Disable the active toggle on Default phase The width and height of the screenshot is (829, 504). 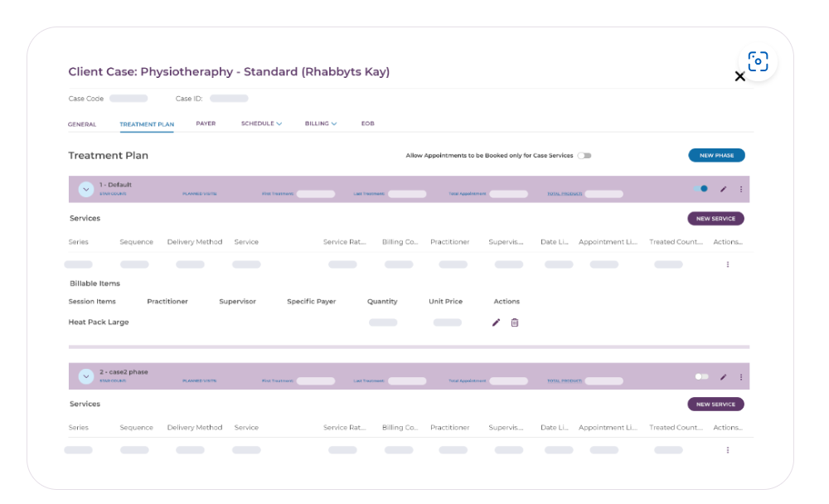699,189
